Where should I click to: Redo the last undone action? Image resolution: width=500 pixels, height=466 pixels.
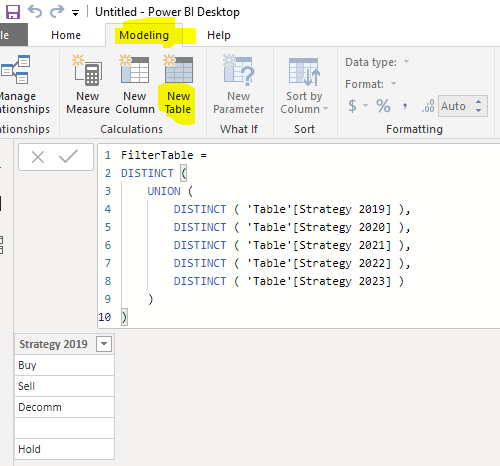coord(57,12)
